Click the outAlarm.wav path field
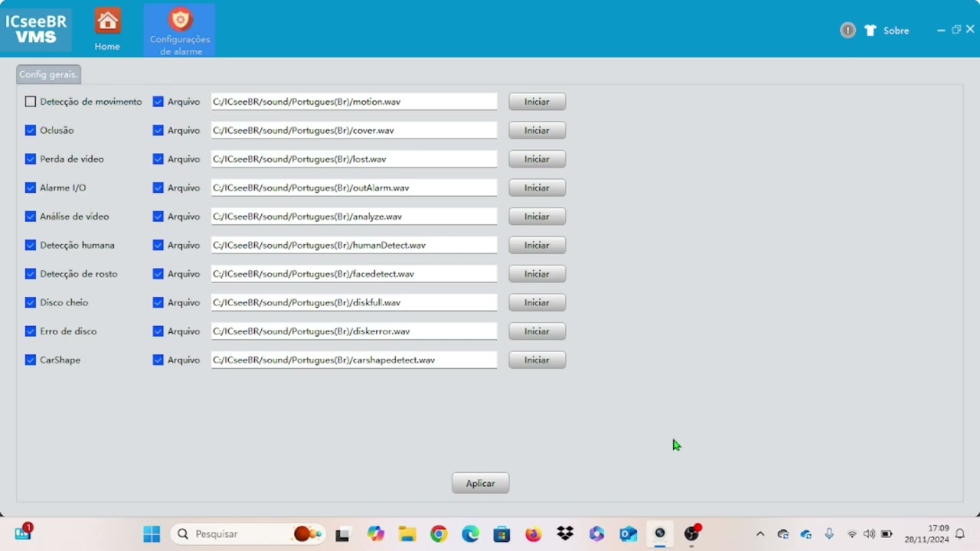This screenshot has height=551, width=980. [x=354, y=187]
